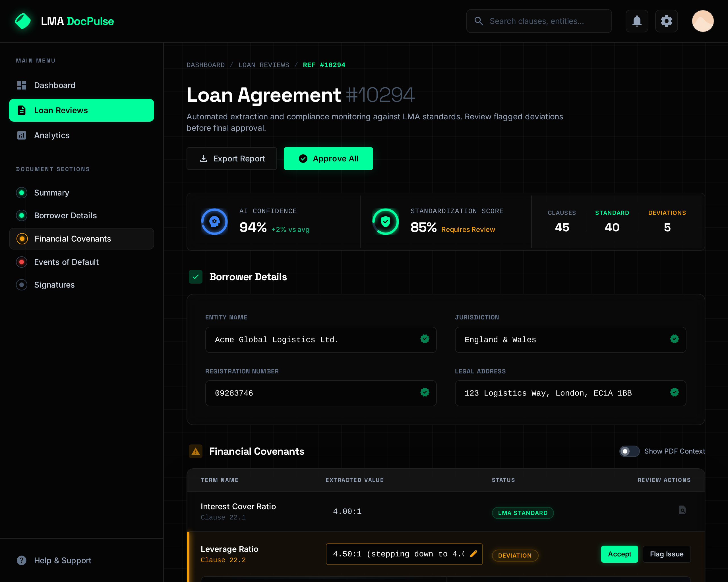Toggle the Borrower Details section checkbox
728x582 pixels.
[x=195, y=277]
